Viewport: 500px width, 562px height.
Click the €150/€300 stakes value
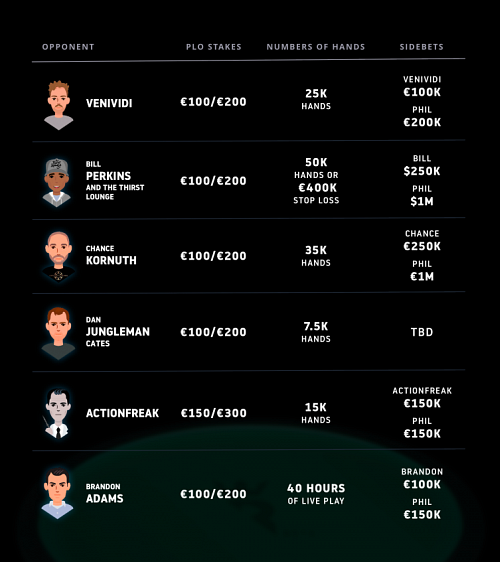pyautogui.click(x=214, y=413)
